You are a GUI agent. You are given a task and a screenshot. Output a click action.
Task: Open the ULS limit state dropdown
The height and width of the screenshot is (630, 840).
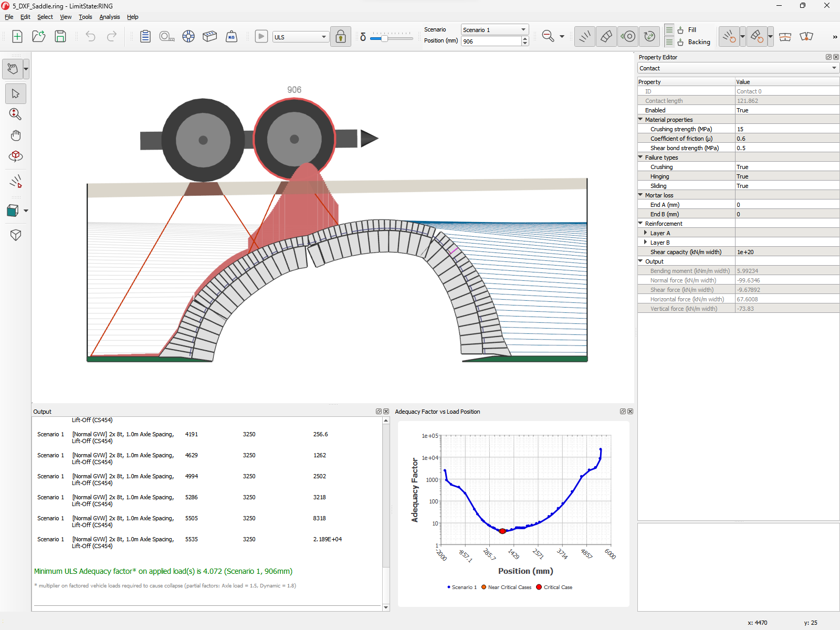pos(300,37)
